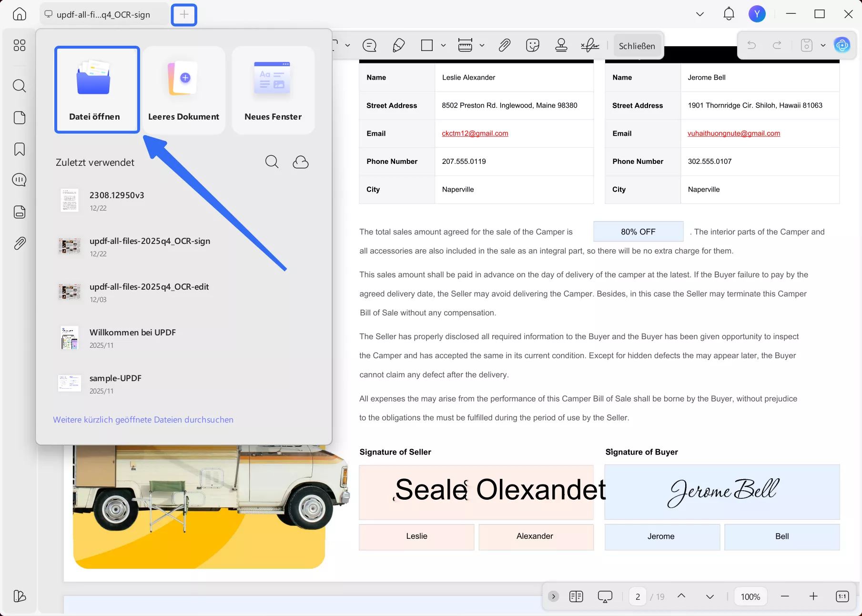Select the measurement tool

click(x=465, y=46)
